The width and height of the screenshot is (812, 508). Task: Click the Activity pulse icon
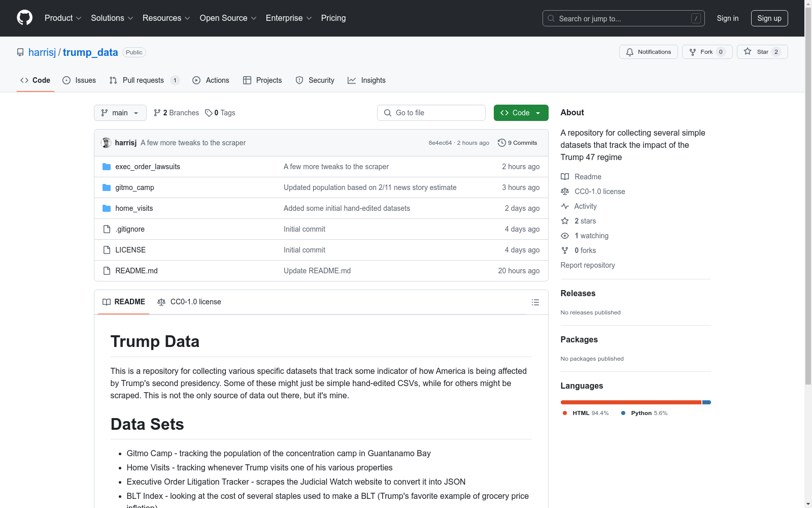click(x=565, y=206)
